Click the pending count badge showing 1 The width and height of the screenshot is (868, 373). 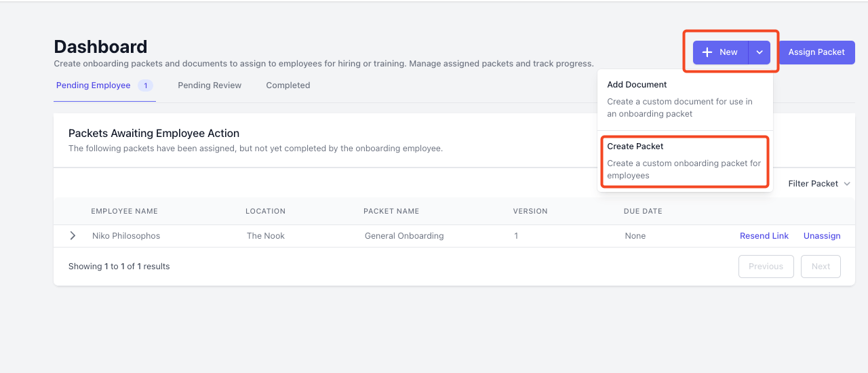point(145,85)
